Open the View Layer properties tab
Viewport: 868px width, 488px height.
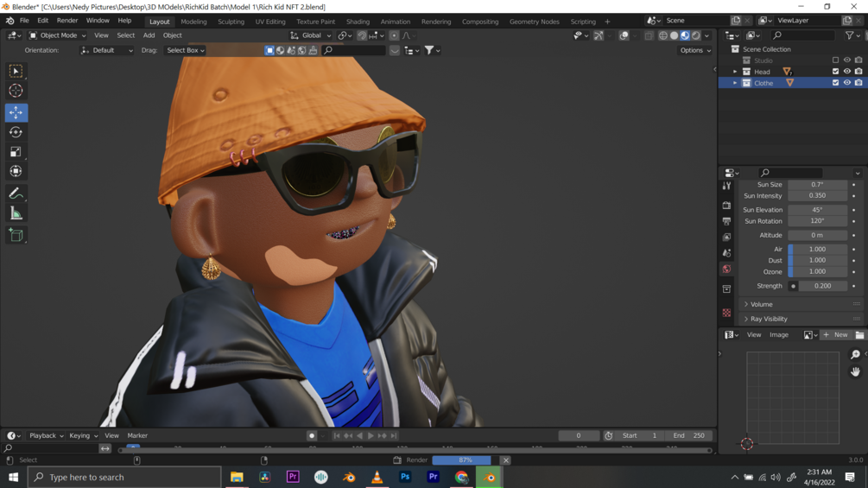pyautogui.click(x=727, y=237)
